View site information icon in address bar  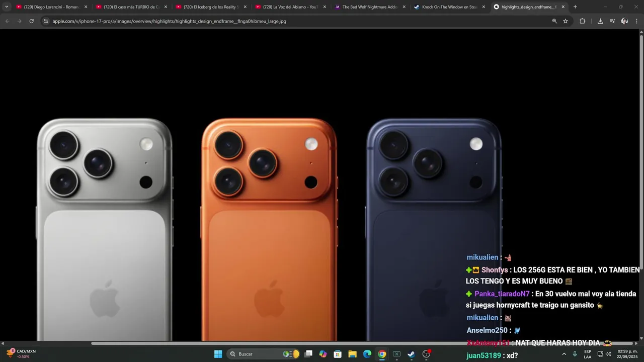point(46,21)
